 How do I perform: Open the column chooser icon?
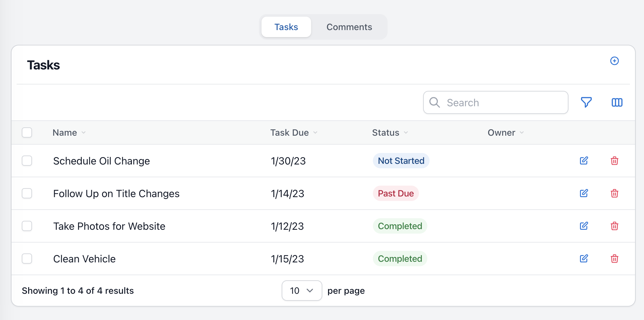point(617,102)
